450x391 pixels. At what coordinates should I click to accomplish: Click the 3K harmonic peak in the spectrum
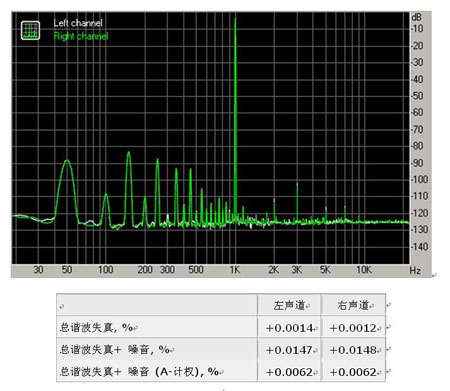click(x=297, y=202)
